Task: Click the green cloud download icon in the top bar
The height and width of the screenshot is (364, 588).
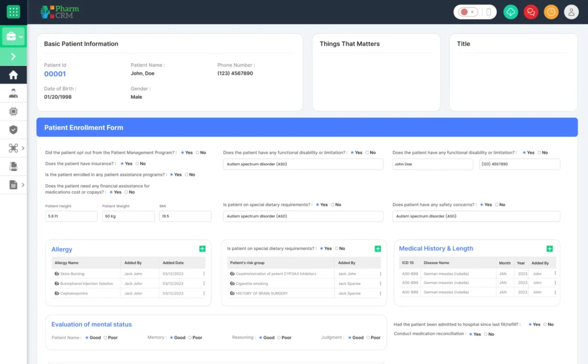Action: (510, 11)
